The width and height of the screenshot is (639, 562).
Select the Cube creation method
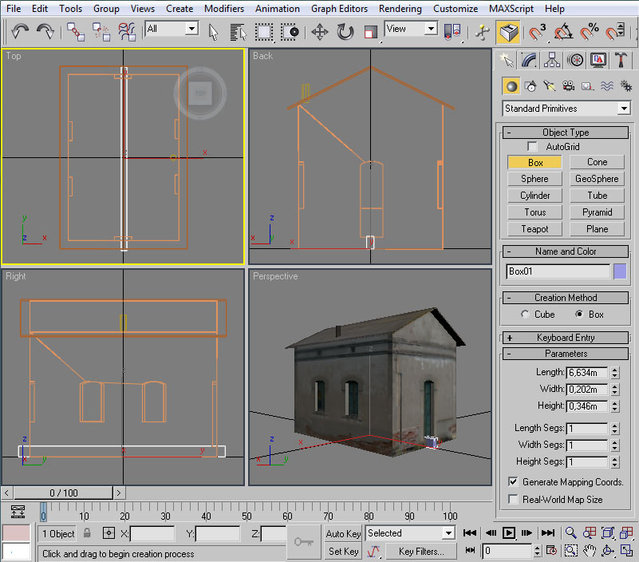pyautogui.click(x=526, y=314)
